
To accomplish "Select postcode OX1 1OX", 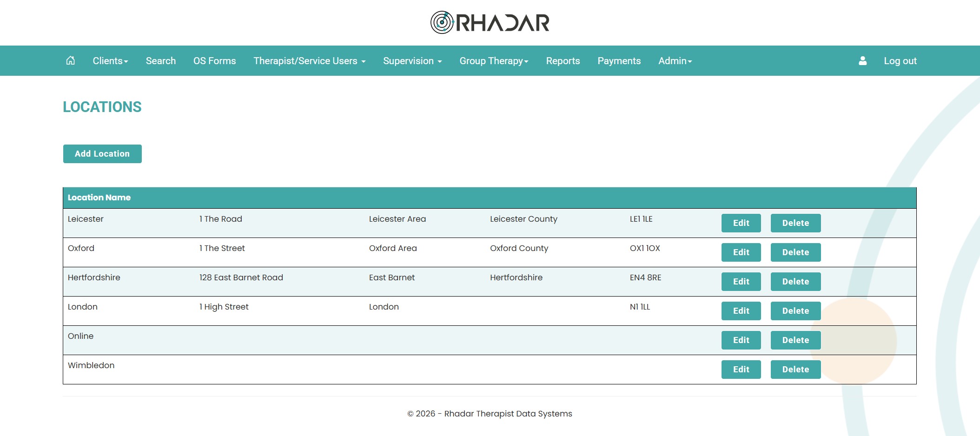I will pos(645,248).
